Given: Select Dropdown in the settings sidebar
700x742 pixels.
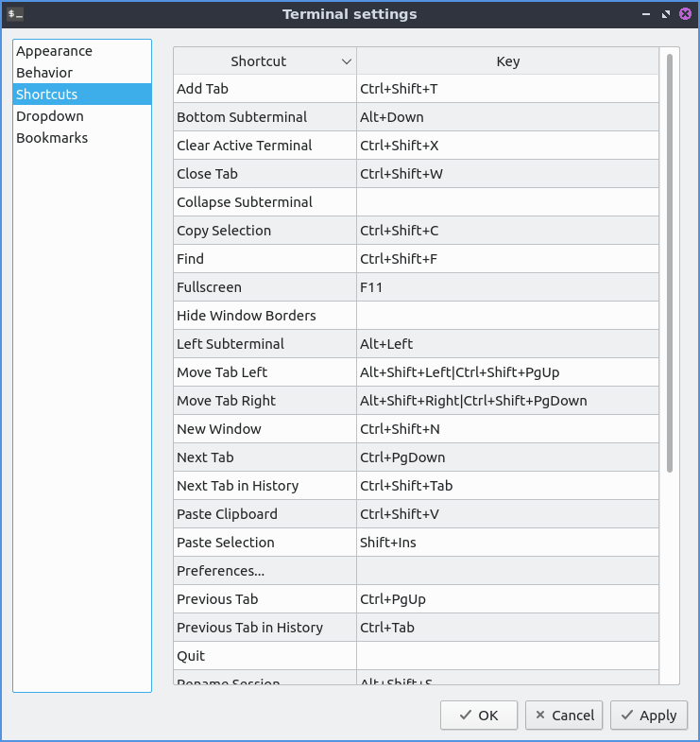Looking at the screenshot, I should tap(49, 116).
